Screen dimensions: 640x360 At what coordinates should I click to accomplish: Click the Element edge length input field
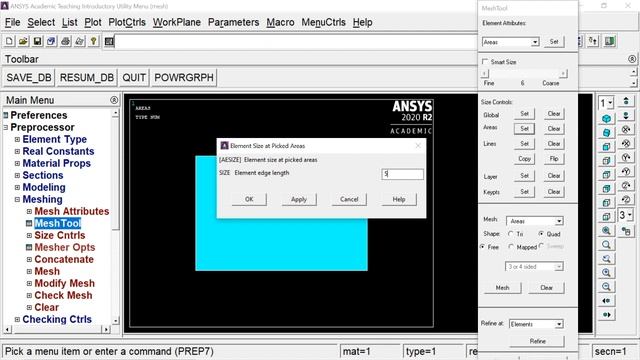[x=402, y=174]
